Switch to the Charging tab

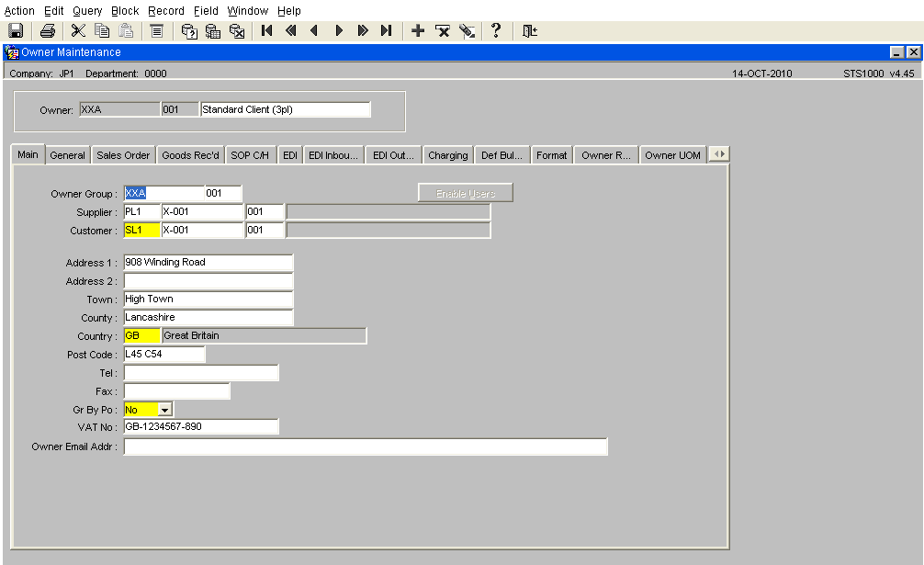pos(448,155)
